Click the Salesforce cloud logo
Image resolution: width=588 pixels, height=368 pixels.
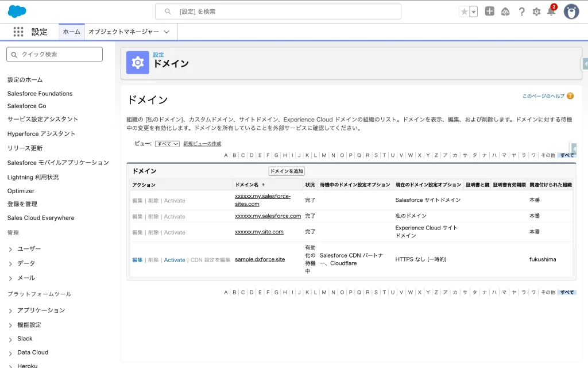(x=17, y=11)
